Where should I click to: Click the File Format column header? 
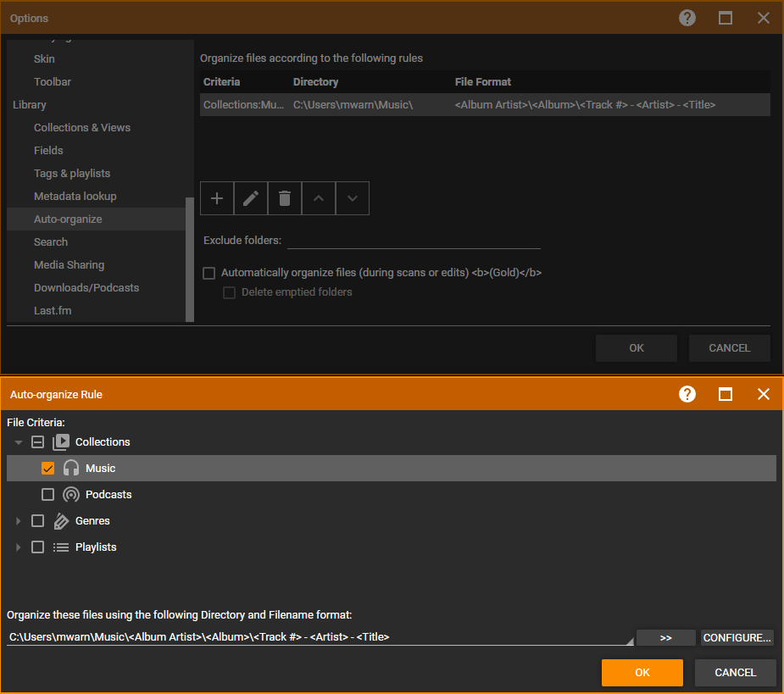point(483,82)
